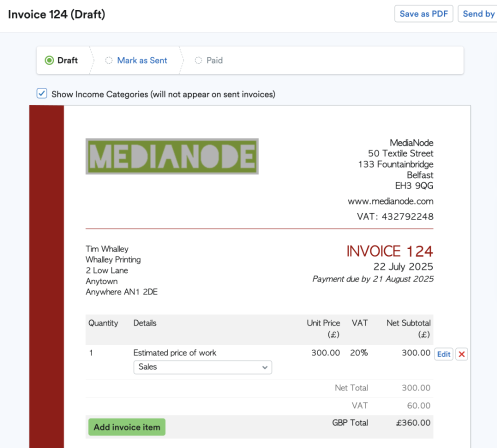Add a new invoice item
This screenshot has height=448, width=497.
pos(126,427)
